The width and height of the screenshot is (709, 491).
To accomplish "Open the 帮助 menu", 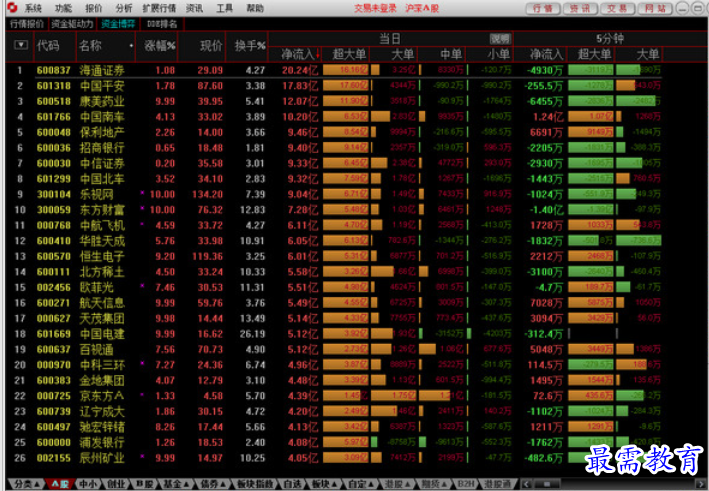I will [x=255, y=8].
